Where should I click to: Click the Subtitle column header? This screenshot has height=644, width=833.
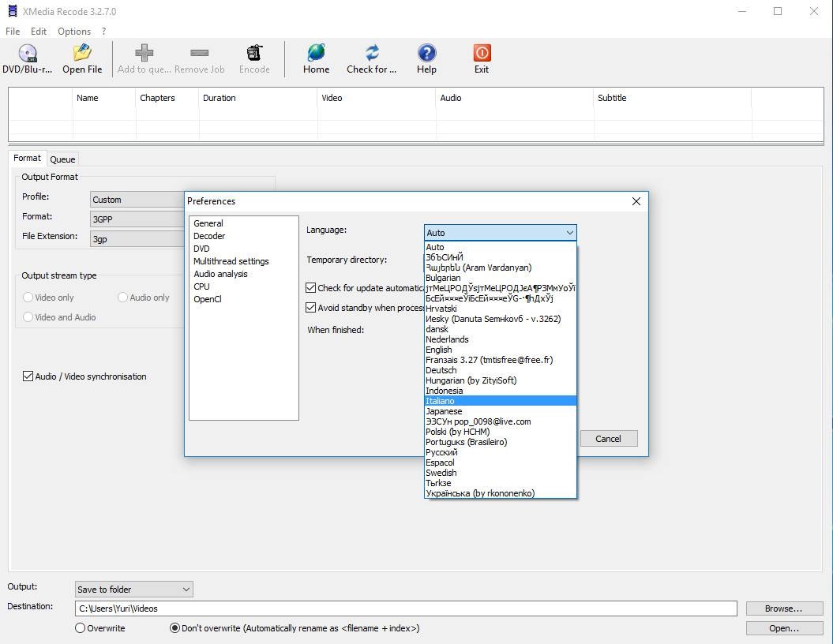672,98
